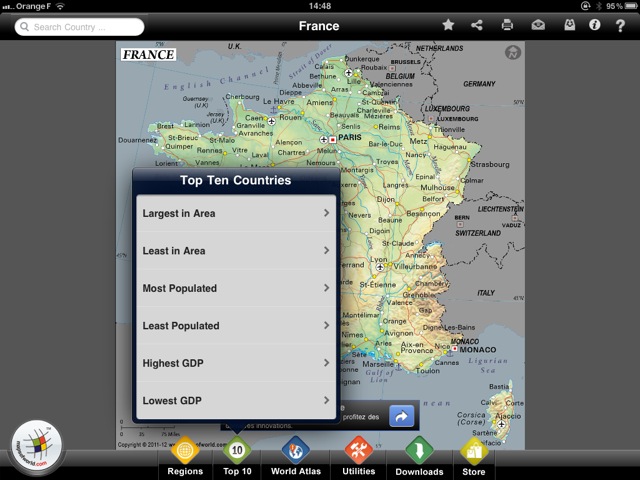Select Lowest GDP option
The width and height of the screenshot is (640, 480).
point(236,401)
